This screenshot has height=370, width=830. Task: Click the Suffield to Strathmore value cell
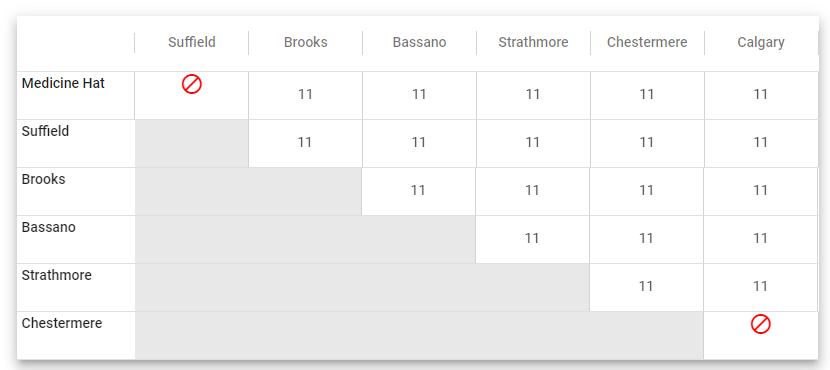point(533,142)
